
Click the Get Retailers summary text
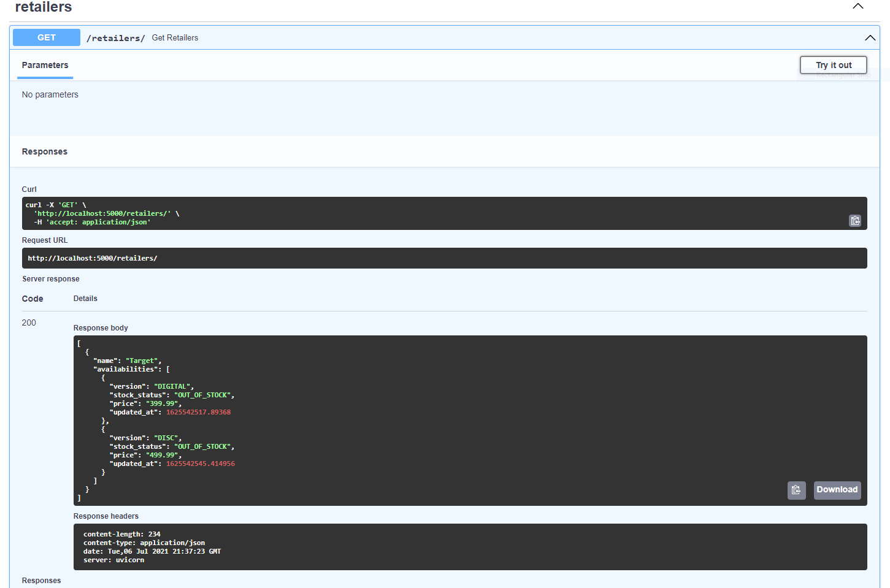175,38
